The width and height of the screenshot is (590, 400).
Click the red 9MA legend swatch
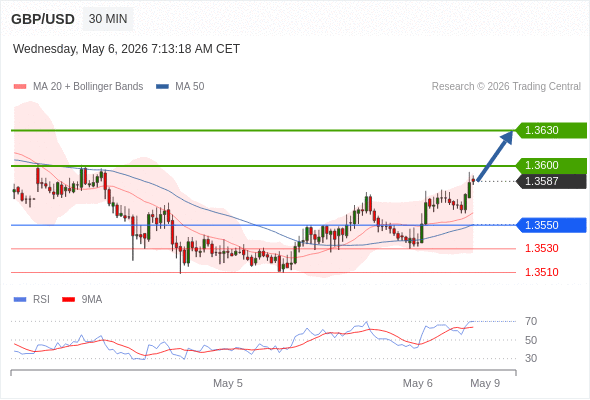pyautogui.click(x=68, y=300)
